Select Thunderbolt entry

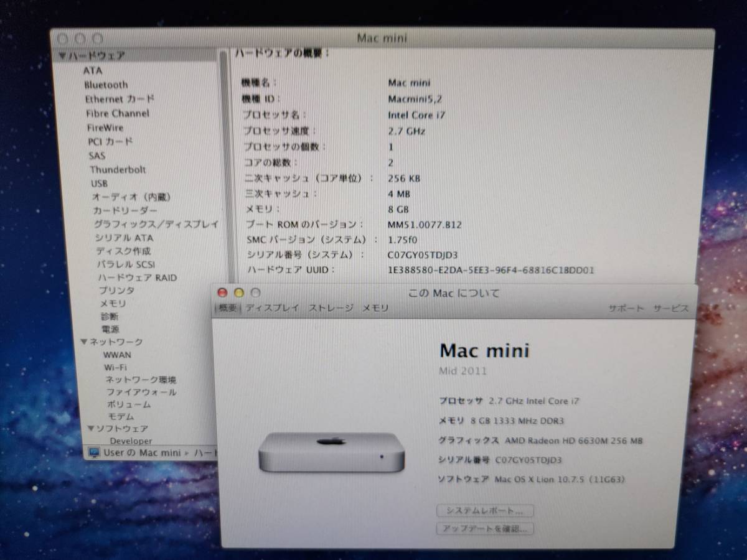coord(118,169)
